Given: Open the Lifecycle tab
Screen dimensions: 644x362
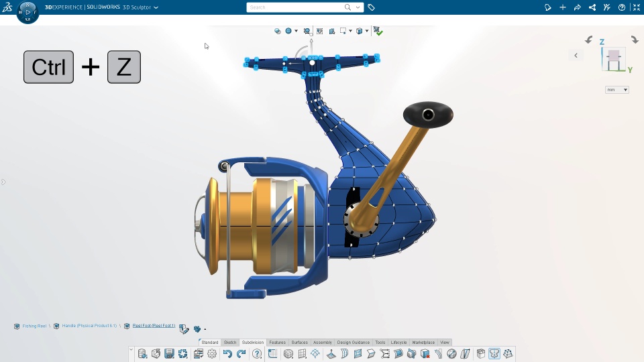Looking at the screenshot, I should click(x=398, y=343).
